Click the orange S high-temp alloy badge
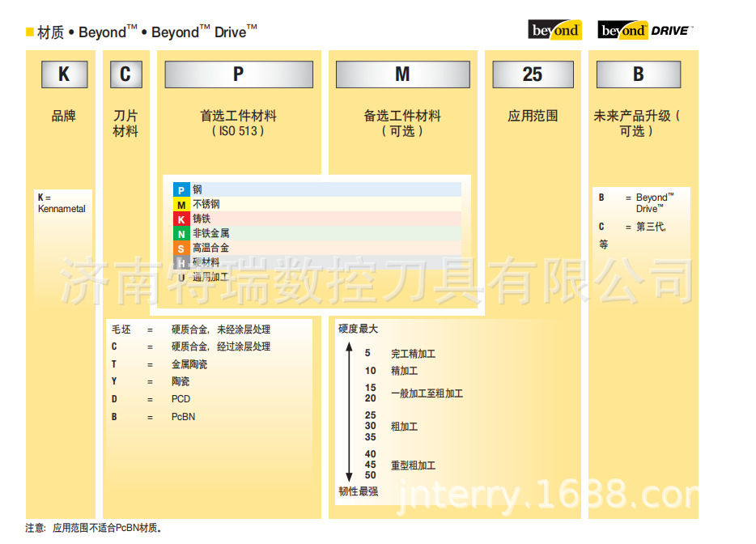Screen dimensions: 756x544 [181, 249]
